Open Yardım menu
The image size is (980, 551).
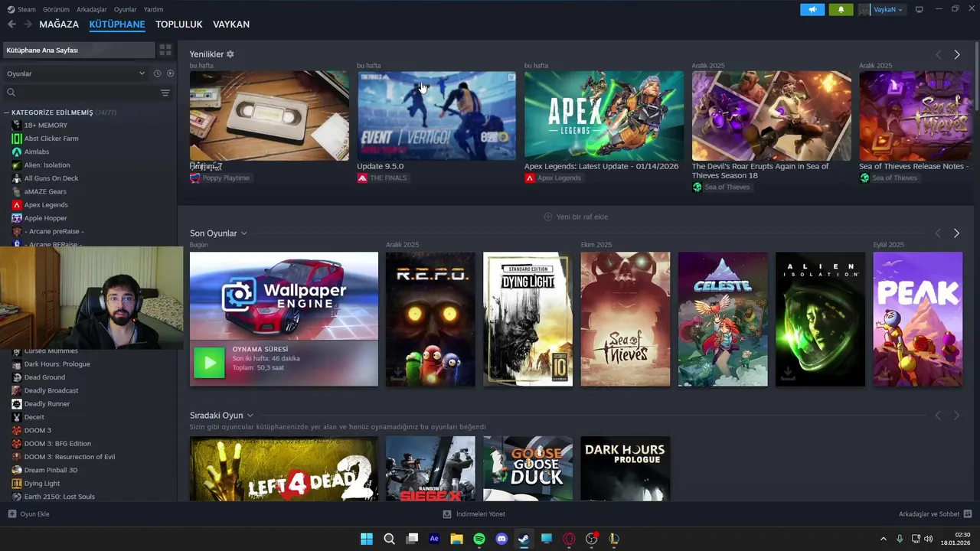153,9
